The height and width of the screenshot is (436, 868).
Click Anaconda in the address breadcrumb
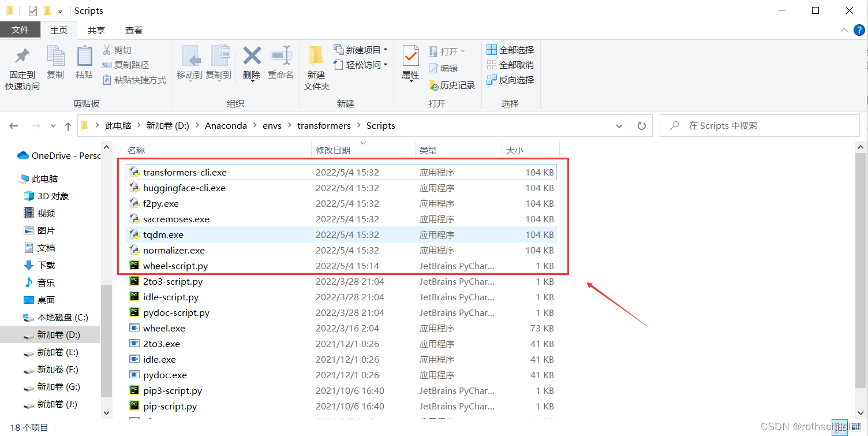pyautogui.click(x=226, y=126)
